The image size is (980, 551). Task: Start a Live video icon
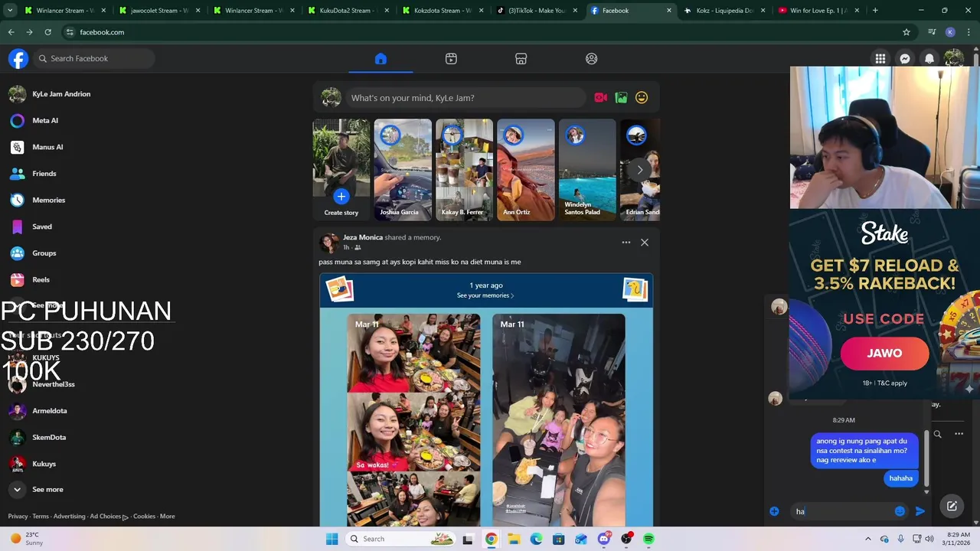click(x=601, y=98)
